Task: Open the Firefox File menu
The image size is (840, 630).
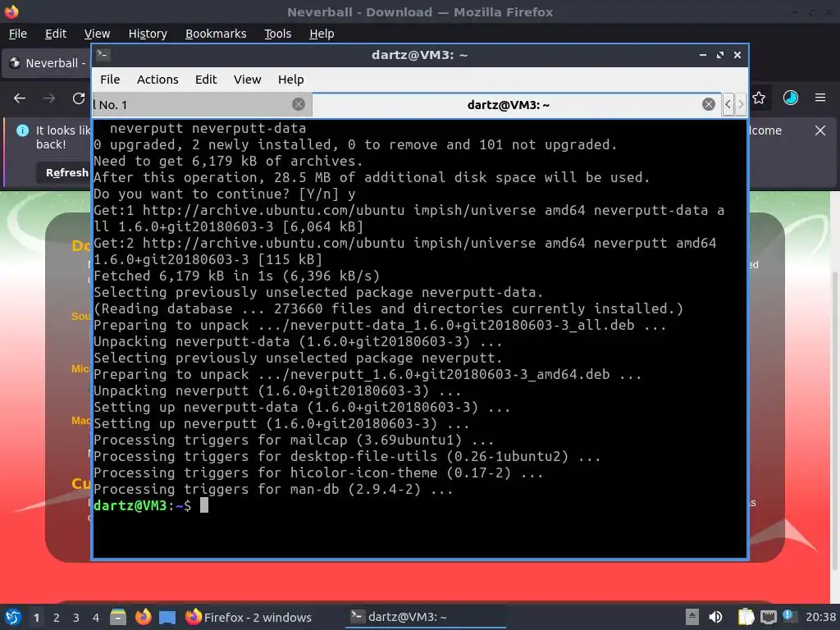Action: click(x=18, y=34)
